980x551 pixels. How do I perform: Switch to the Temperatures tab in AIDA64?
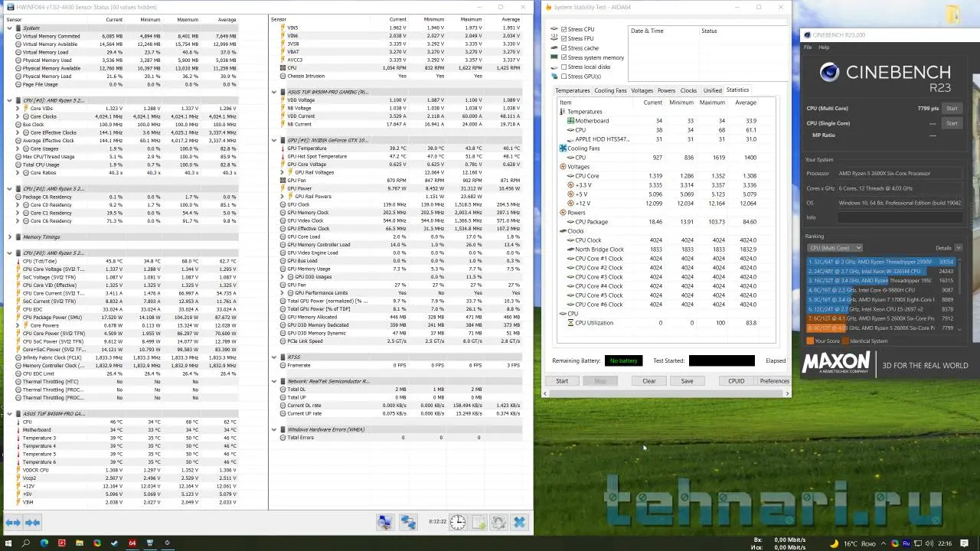(572, 90)
